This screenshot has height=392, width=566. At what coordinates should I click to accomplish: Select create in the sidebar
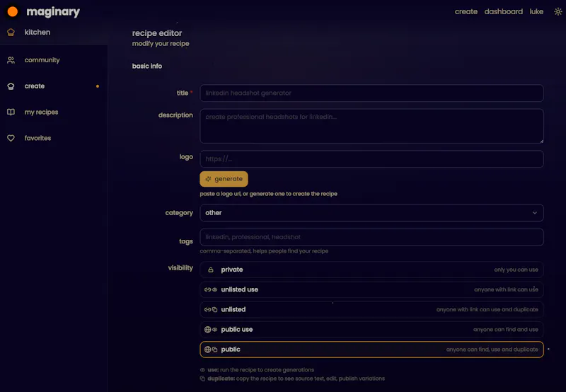(54, 86)
